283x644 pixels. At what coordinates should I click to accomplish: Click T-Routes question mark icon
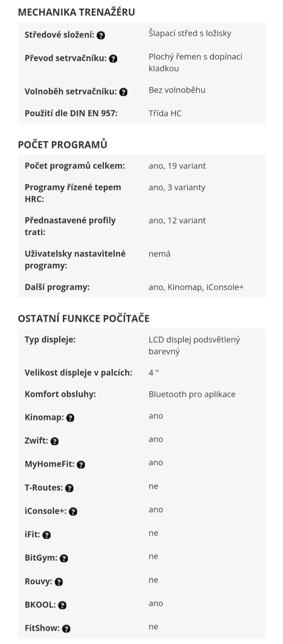pos(69,488)
